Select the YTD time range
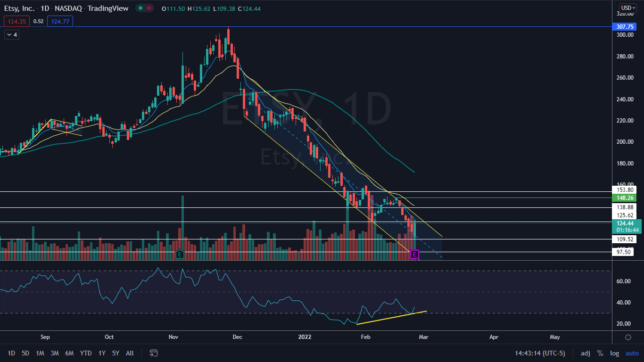The height and width of the screenshot is (362, 644). click(86, 353)
